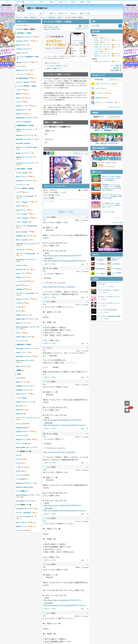The image size is (138, 644).
Task: Jump to 招待コード募集テンプレ in table of contents
Action: 54,68
